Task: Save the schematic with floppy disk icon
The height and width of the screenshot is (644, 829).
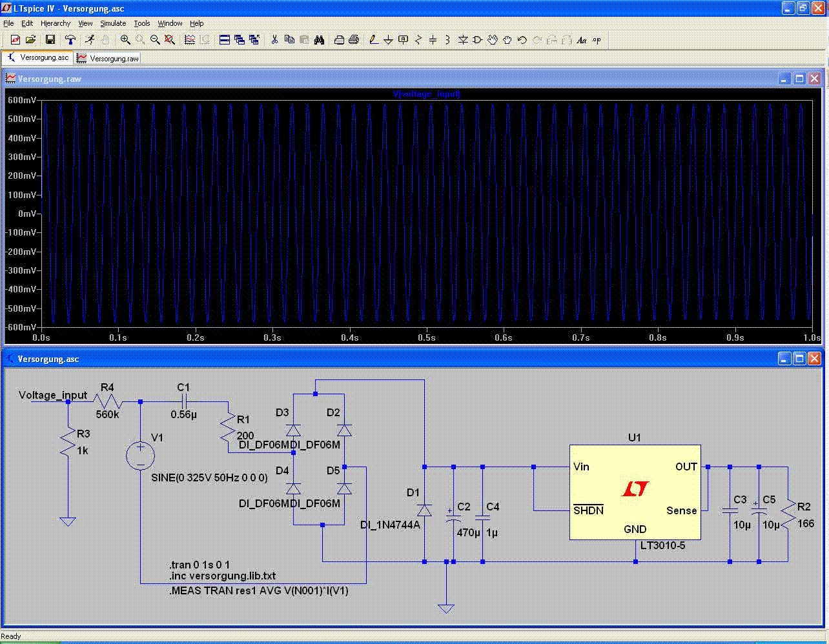Action: 50,40
